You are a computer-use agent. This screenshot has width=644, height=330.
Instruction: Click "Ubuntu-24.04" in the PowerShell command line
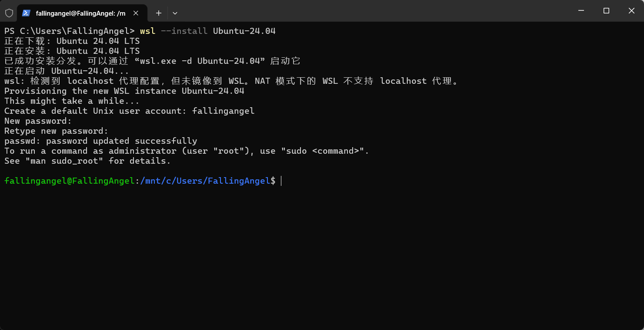point(244,31)
